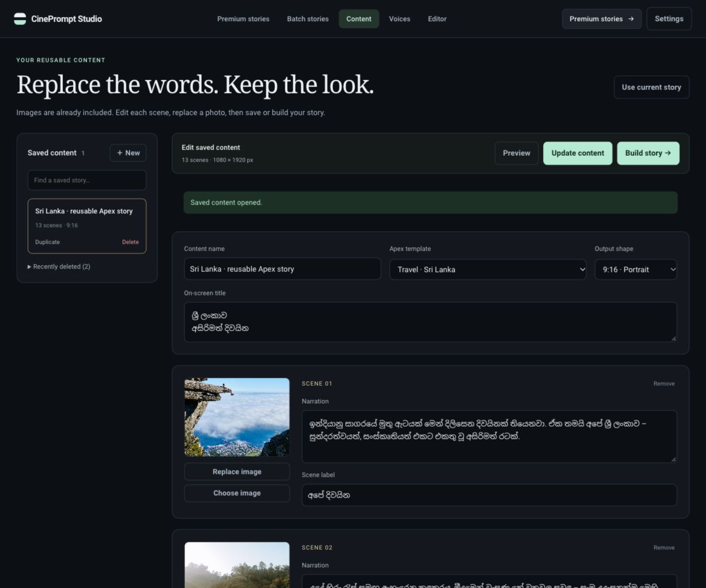Edit the Scene 01 narration text area
The height and width of the screenshot is (588, 706).
489,436
